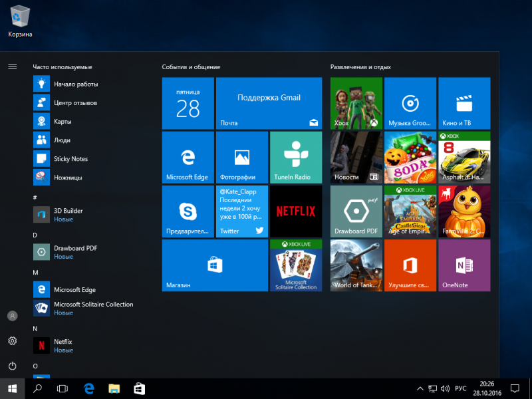The width and height of the screenshot is (532, 399).
Task: Jump to the # letter section header
Action: (35, 197)
